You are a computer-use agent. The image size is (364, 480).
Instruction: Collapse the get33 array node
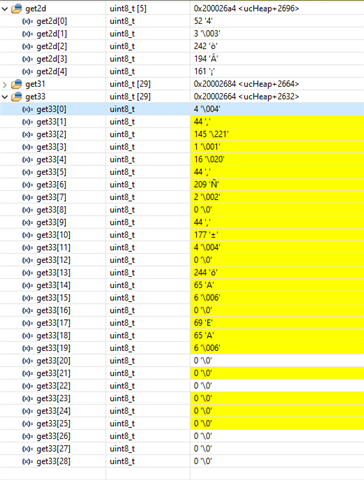pos(4,97)
